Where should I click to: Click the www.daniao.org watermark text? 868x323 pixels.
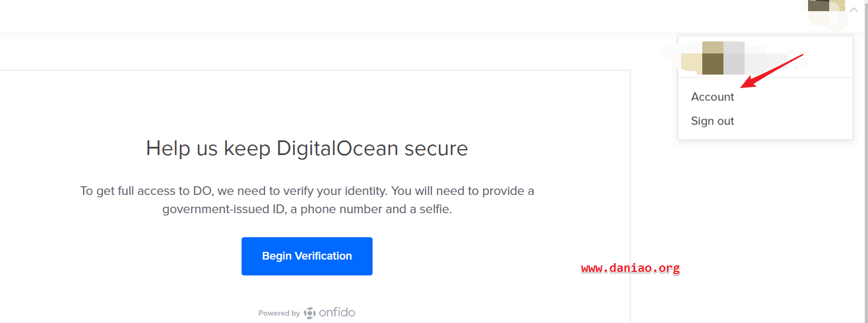[x=631, y=268]
